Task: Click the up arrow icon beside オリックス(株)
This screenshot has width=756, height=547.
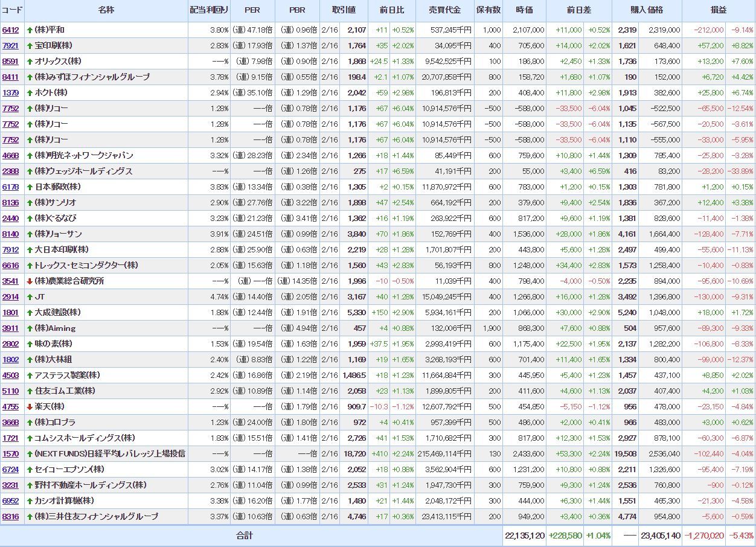Action: tap(30, 61)
